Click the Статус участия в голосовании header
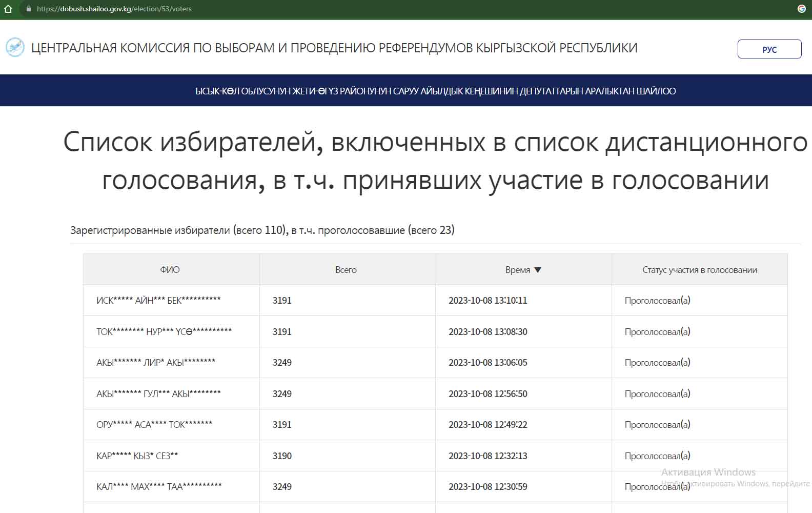Viewport: 812px width, 513px height. (699, 270)
